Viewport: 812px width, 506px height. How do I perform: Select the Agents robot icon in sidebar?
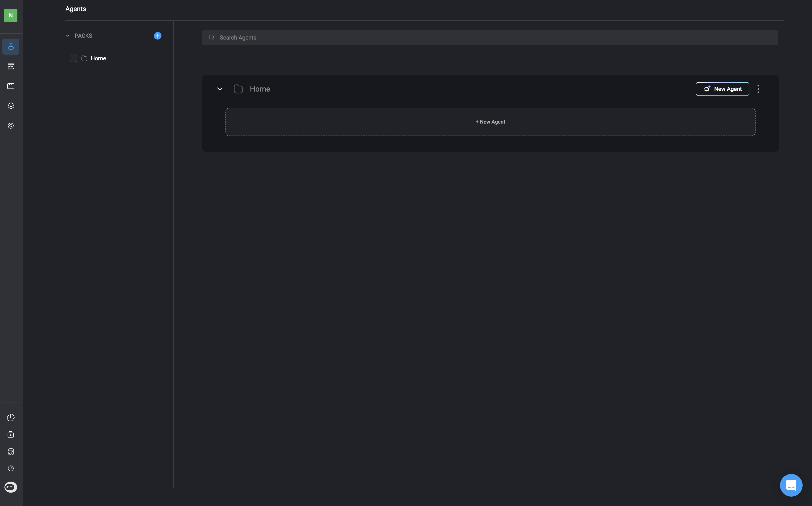[11, 47]
